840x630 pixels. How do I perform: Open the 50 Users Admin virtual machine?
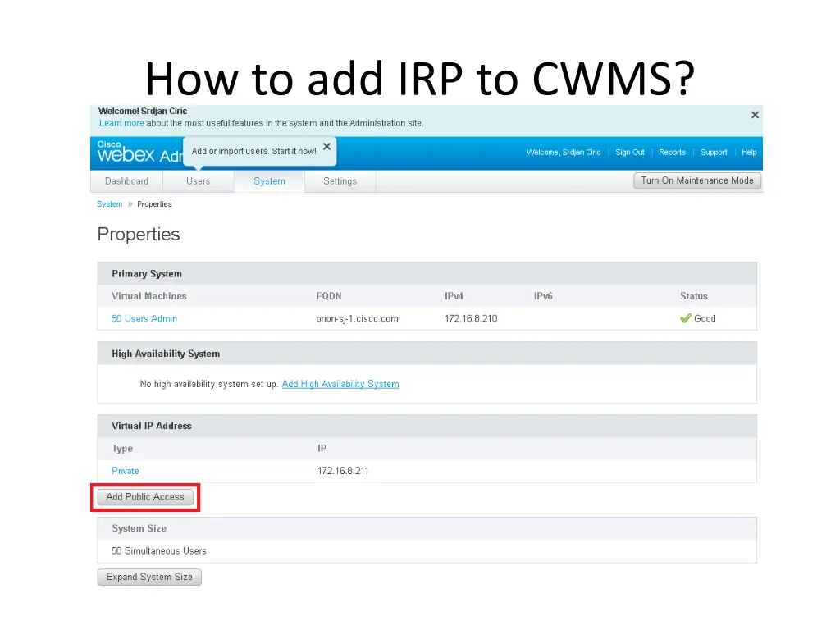coord(144,318)
